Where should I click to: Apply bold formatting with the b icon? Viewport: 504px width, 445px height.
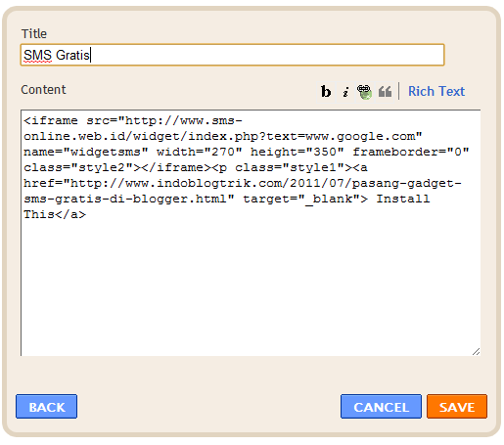click(326, 91)
